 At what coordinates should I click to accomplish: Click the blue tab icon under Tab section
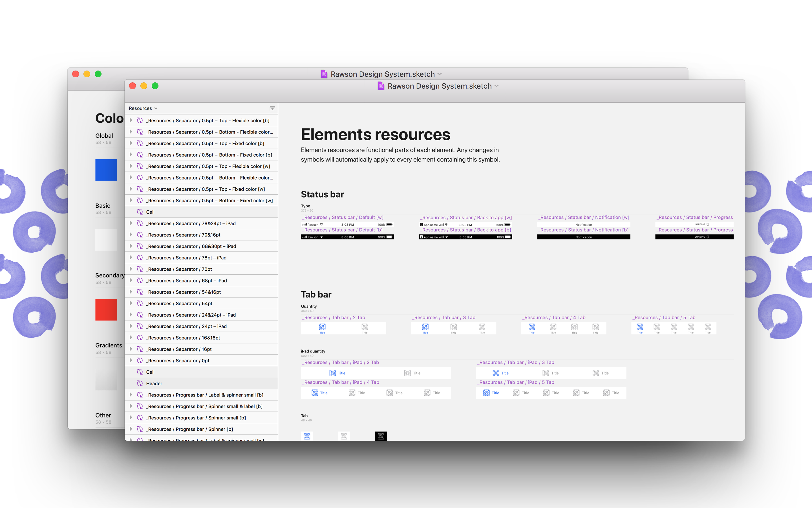[x=307, y=436]
